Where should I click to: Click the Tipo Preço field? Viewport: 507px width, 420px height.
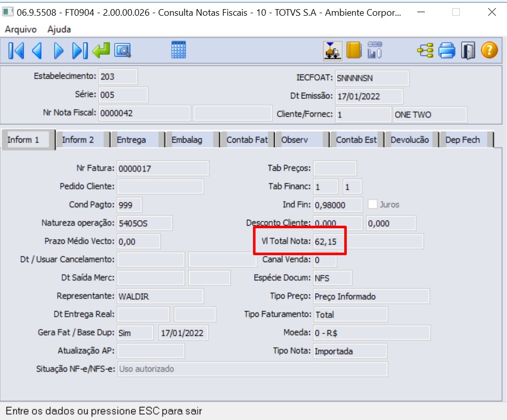tap(372, 296)
